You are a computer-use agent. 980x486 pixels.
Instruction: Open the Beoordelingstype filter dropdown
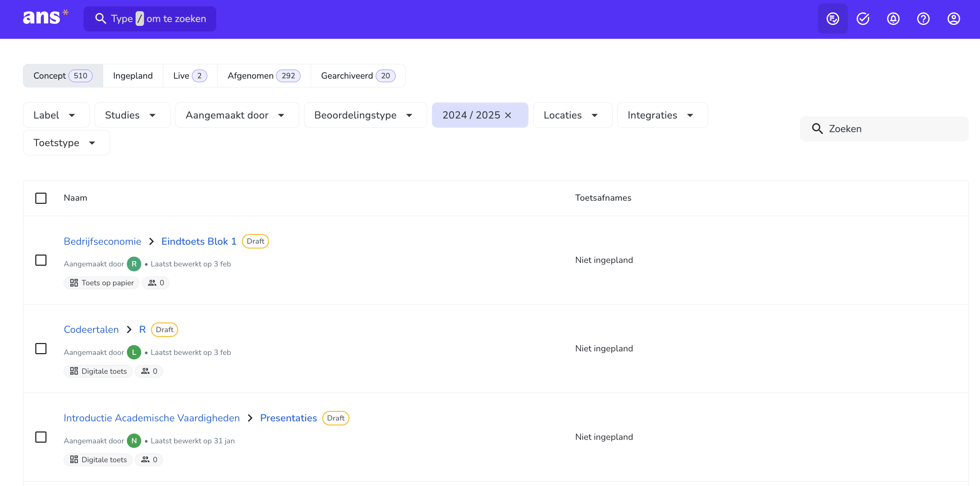point(365,115)
